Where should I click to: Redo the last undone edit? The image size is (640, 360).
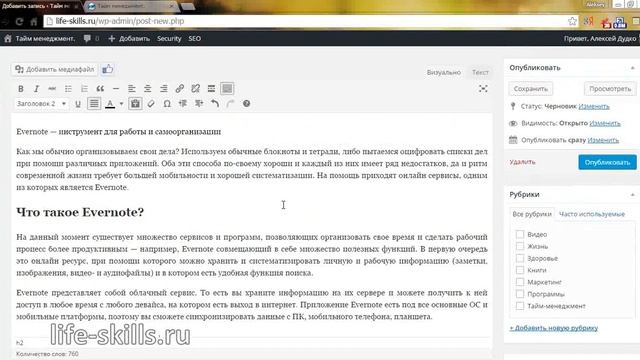point(230,104)
